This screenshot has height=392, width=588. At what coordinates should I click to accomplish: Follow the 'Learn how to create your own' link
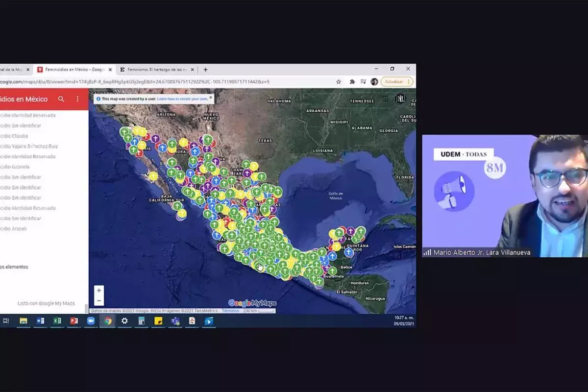(182, 98)
